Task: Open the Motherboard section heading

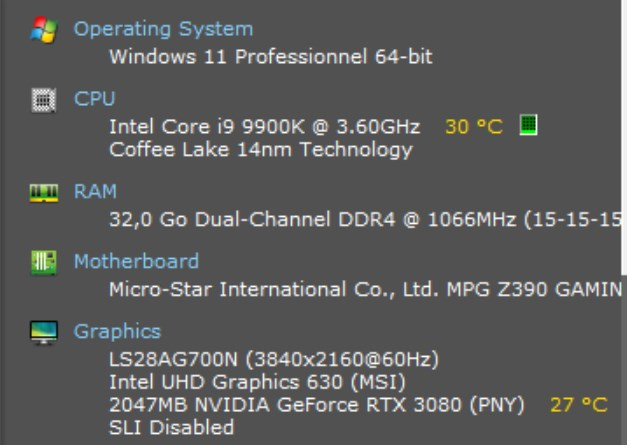Action: (x=136, y=261)
